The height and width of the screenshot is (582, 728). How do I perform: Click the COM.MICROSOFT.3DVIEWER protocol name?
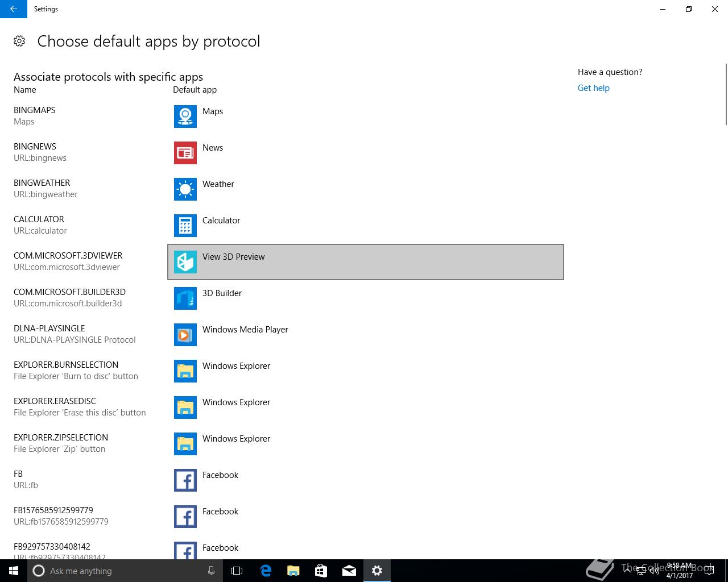click(x=68, y=256)
